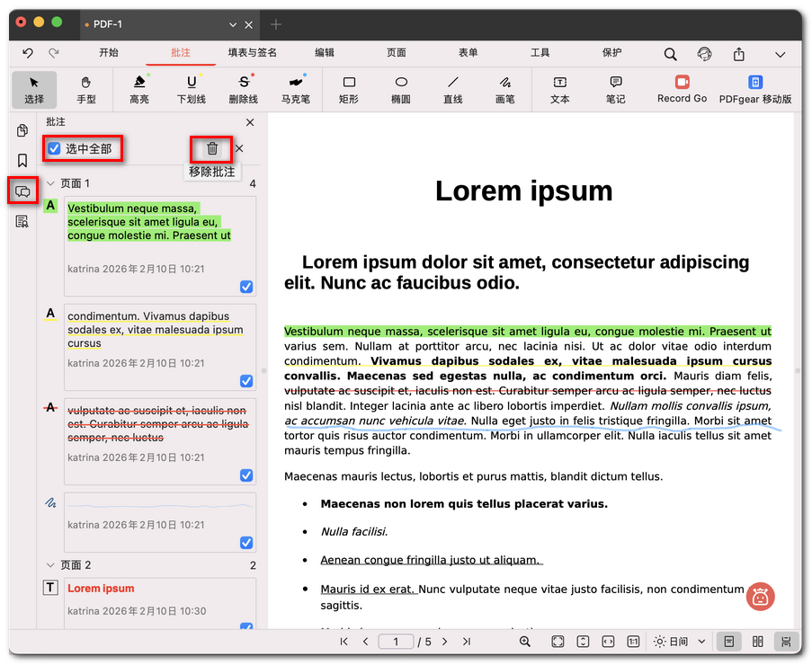The height and width of the screenshot is (665, 812).
Task: Switch to full screen view
Action: [558, 642]
